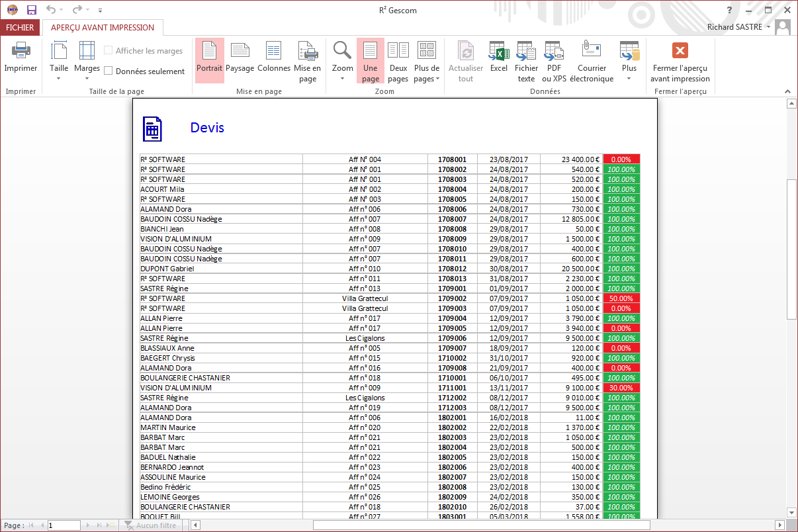Open Plus de pages menu
The image size is (798, 532).
pyautogui.click(x=427, y=60)
